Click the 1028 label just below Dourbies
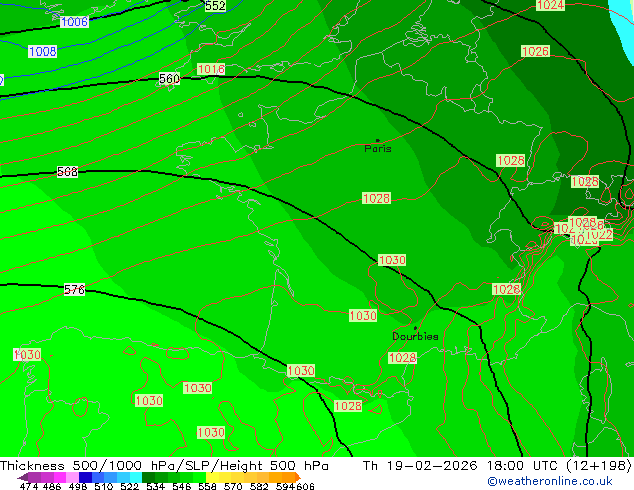 click(402, 358)
